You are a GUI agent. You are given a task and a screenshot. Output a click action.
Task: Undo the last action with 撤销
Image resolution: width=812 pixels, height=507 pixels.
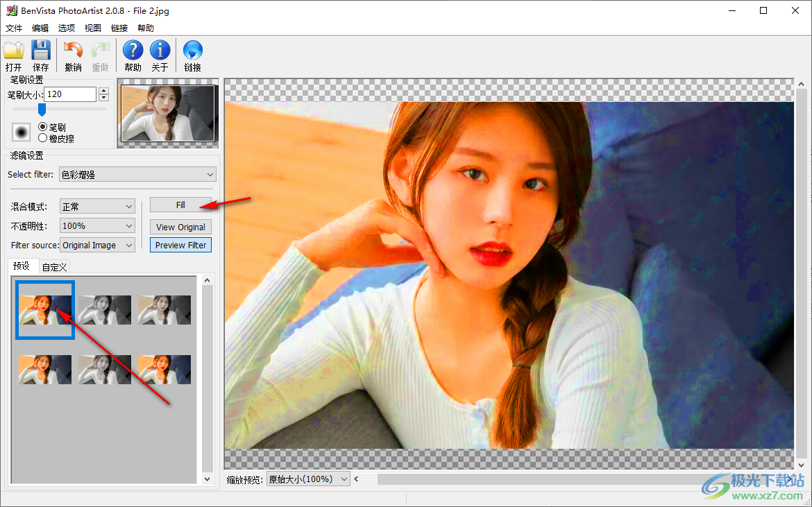click(x=73, y=56)
